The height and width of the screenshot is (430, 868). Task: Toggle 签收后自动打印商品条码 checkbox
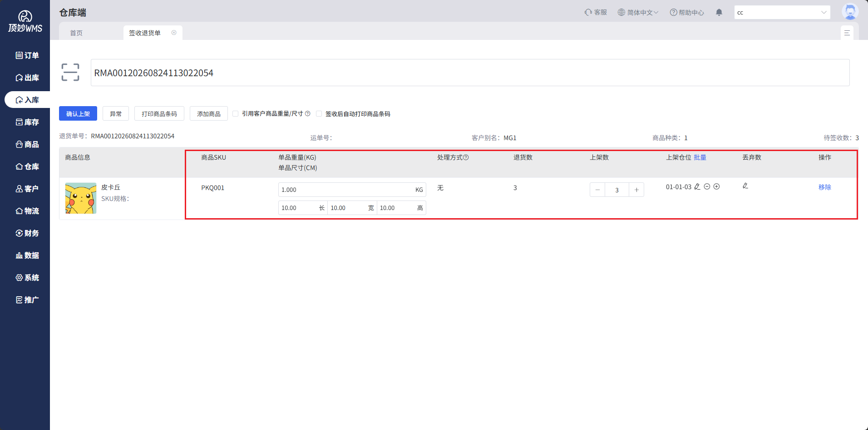319,113
